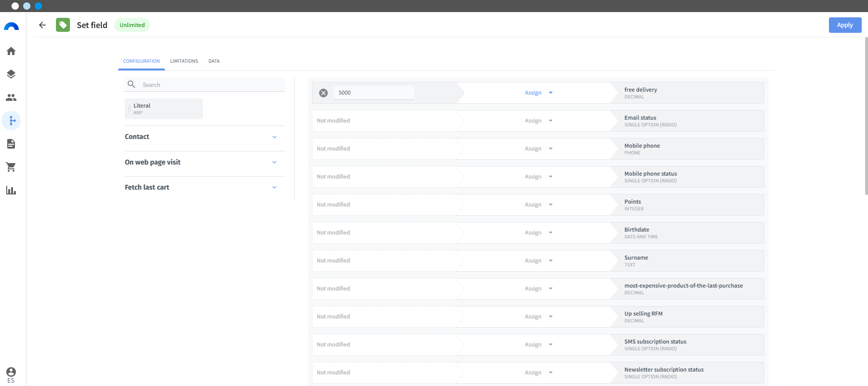This screenshot has height=386, width=868.
Task: Click the Email status field label
Action: 640,118
